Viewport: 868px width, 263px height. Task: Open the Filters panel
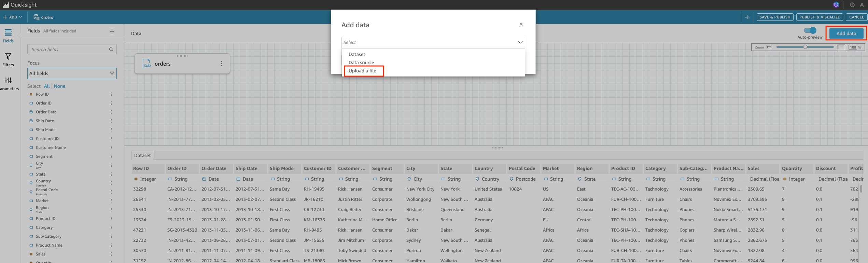(x=8, y=60)
